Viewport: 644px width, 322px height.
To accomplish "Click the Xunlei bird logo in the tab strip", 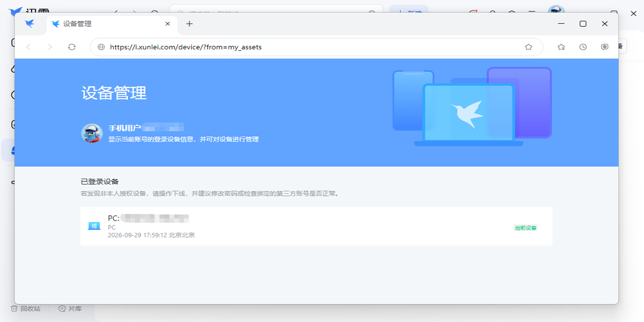I will [x=30, y=24].
